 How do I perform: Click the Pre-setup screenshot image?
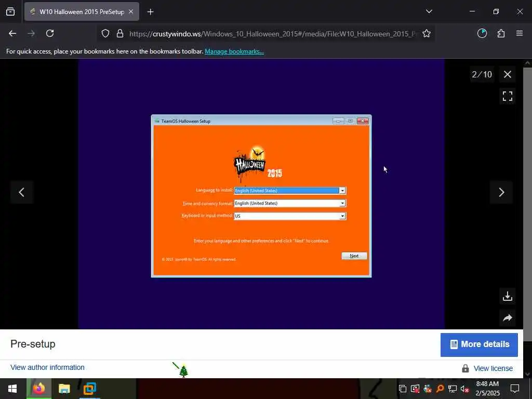tap(261, 194)
